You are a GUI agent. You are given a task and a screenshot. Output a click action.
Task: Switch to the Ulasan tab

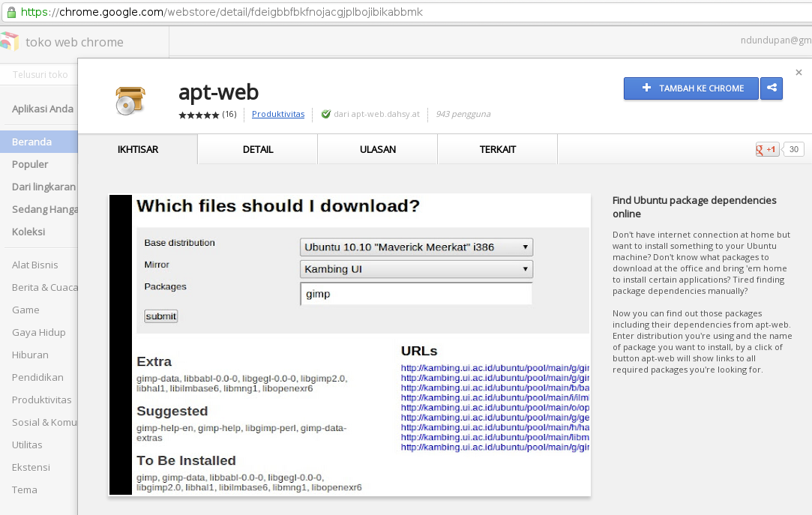(378, 150)
